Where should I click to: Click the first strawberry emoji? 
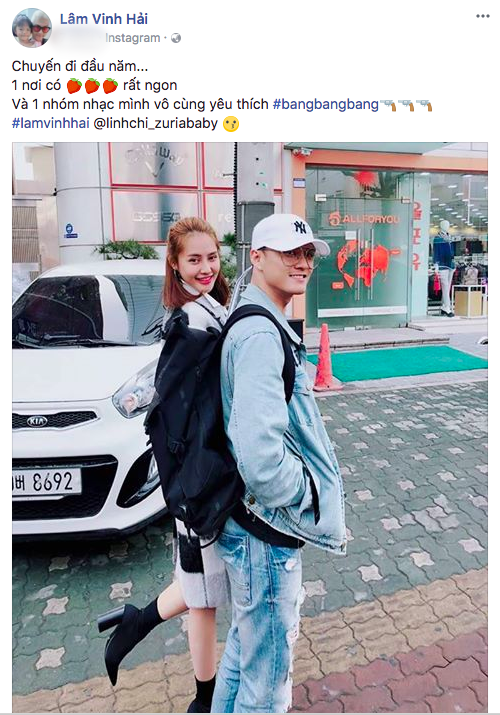coord(74,86)
